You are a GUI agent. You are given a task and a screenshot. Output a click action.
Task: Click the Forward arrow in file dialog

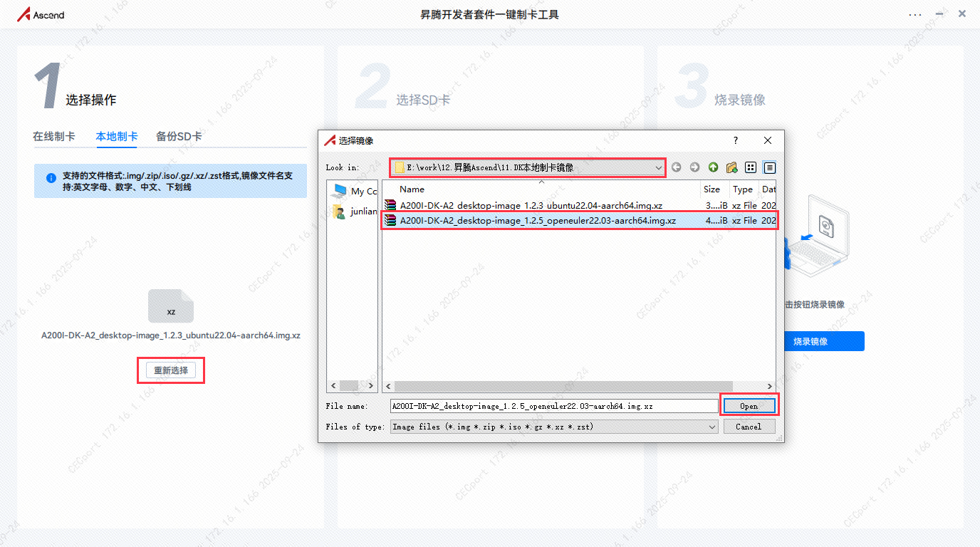tap(694, 167)
